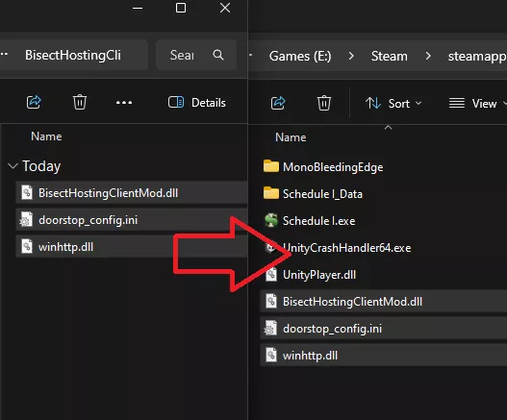Screen dimensions: 507x420
Task: Select doorstop_config.ini in right window
Action: click(384, 329)
